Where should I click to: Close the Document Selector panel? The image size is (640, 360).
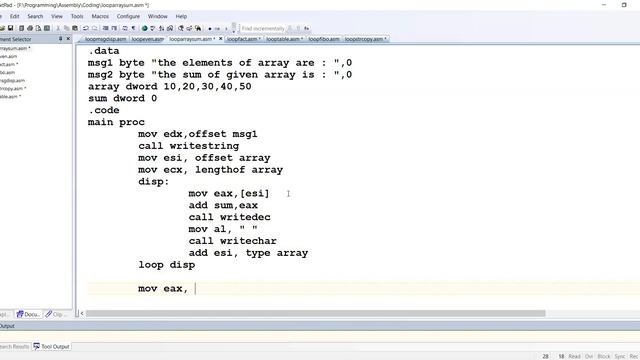(68, 39)
